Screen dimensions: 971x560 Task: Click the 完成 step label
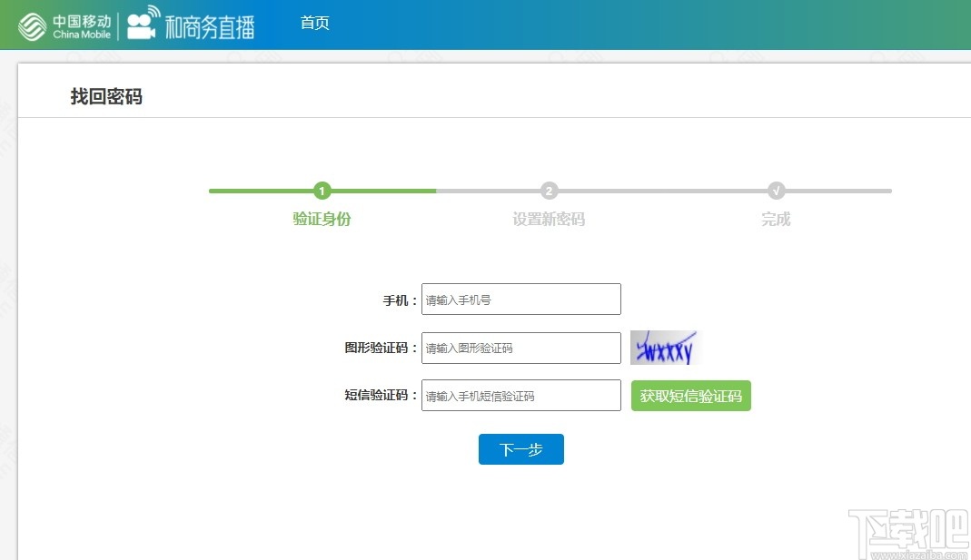(x=775, y=219)
